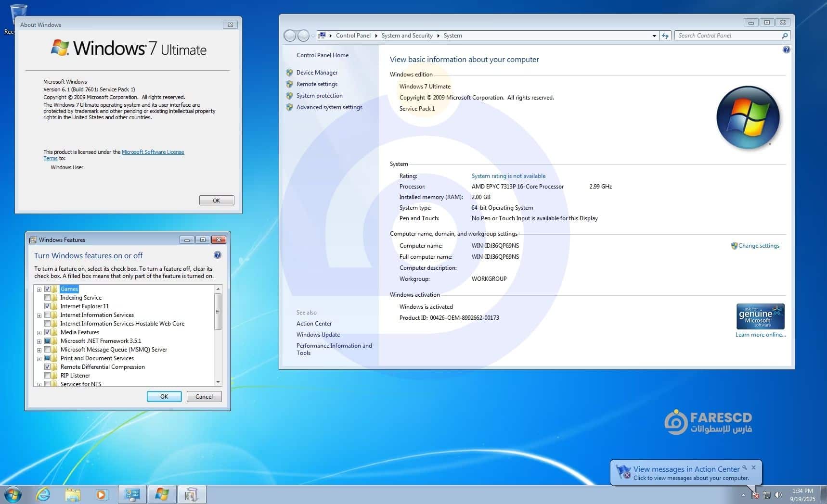This screenshot has height=504, width=827.
Task: Click Change settings for computer name
Action: coord(759,246)
